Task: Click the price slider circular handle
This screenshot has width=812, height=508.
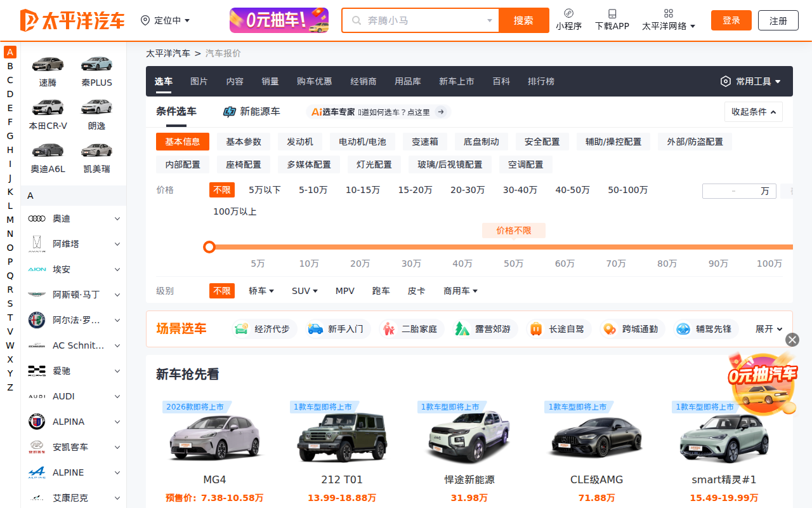Action: [x=209, y=247]
